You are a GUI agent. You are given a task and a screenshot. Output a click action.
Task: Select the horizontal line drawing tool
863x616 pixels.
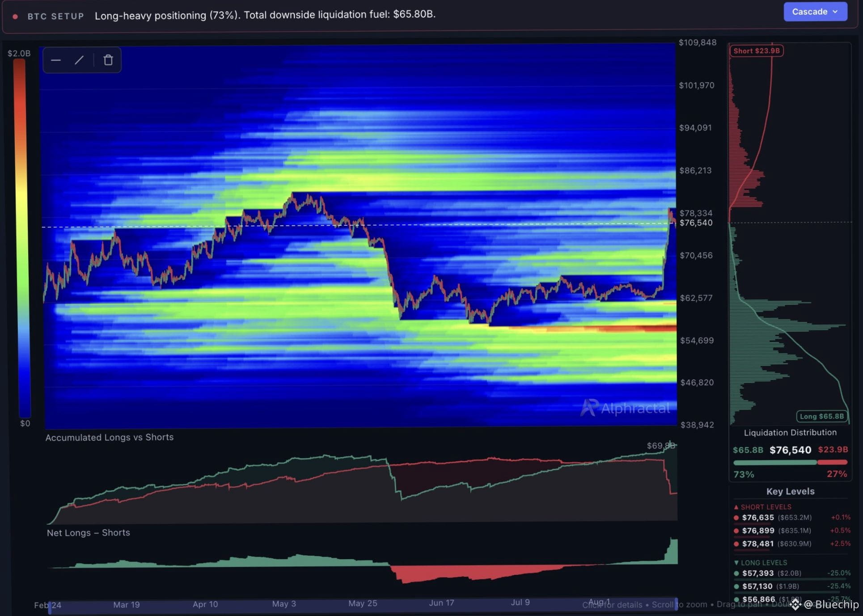[x=56, y=60]
